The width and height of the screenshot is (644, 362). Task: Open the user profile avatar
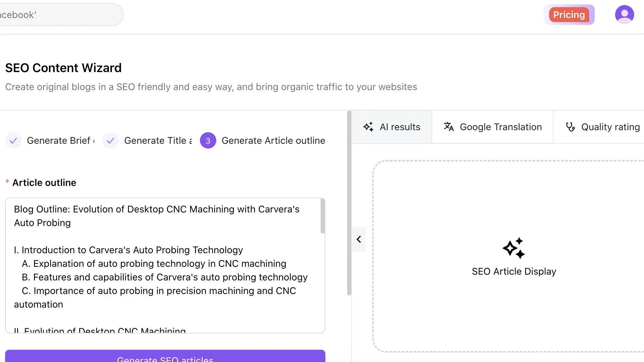pyautogui.click(x=624, y=15)
